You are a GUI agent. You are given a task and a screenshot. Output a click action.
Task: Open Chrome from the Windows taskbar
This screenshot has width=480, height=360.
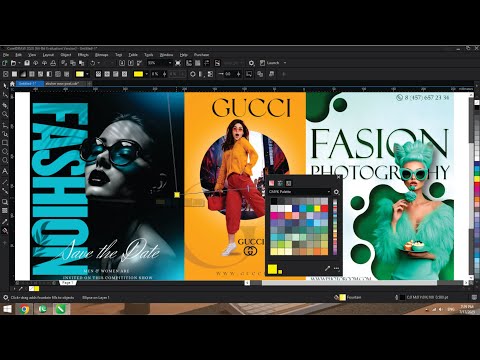point(24,309)
